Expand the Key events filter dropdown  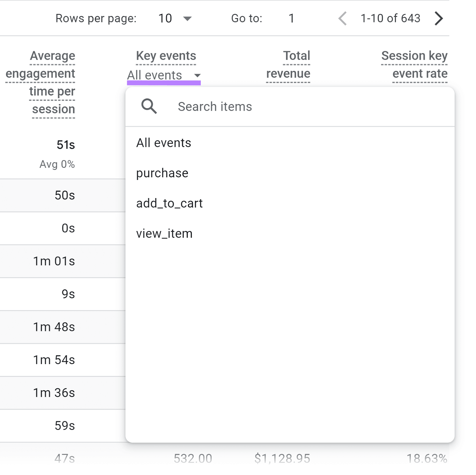[164, 76]
